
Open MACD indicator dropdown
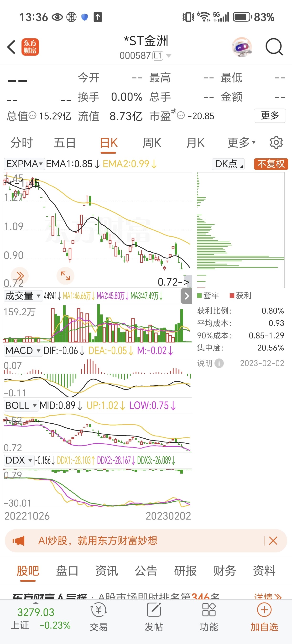point(23,350)
